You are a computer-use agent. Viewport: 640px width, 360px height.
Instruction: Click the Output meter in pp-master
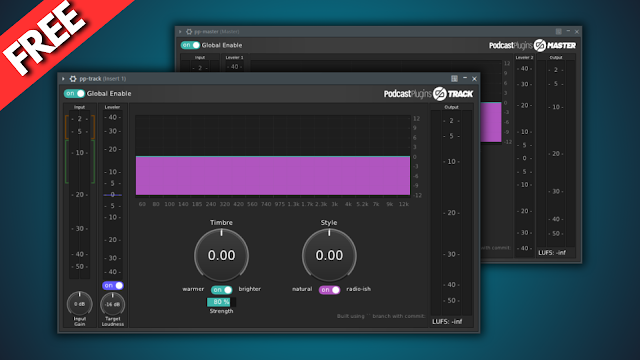click(x=556, y=153)
